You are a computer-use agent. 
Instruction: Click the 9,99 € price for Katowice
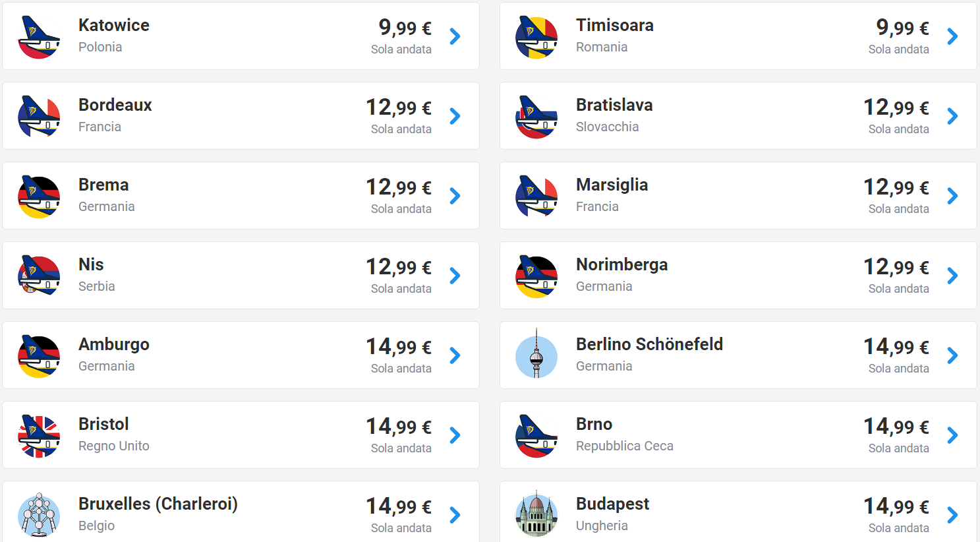(x=405, y=28)
